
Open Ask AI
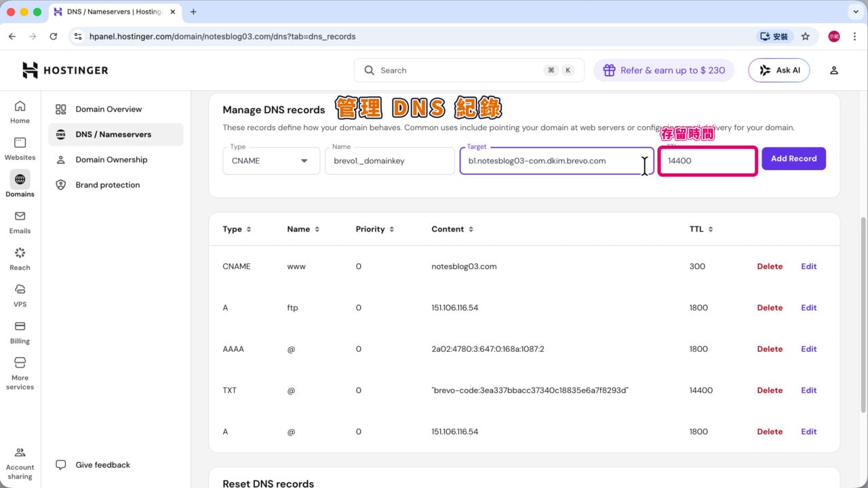click(778, 70)
